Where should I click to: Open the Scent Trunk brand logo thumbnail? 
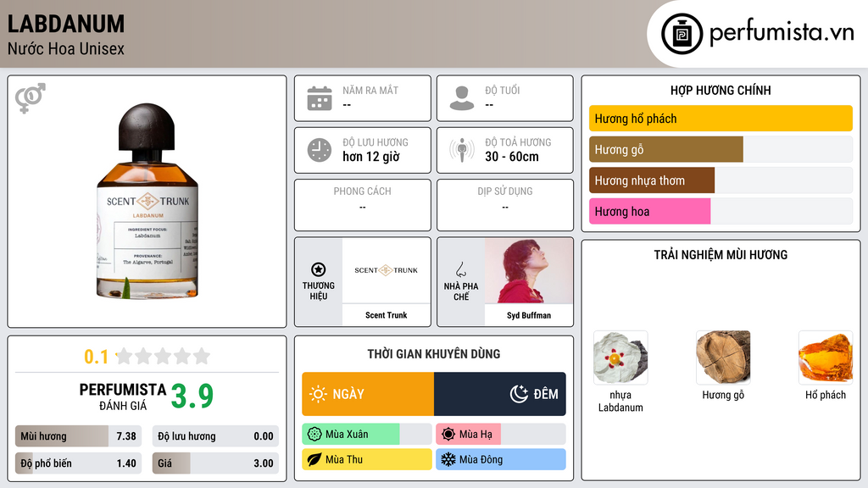(387, 270)
